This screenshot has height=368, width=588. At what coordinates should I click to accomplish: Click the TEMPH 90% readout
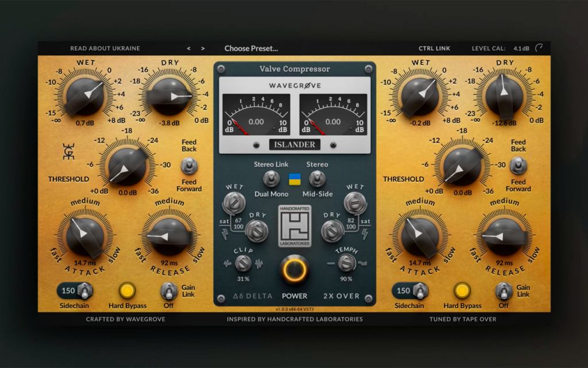coord(346,279)
